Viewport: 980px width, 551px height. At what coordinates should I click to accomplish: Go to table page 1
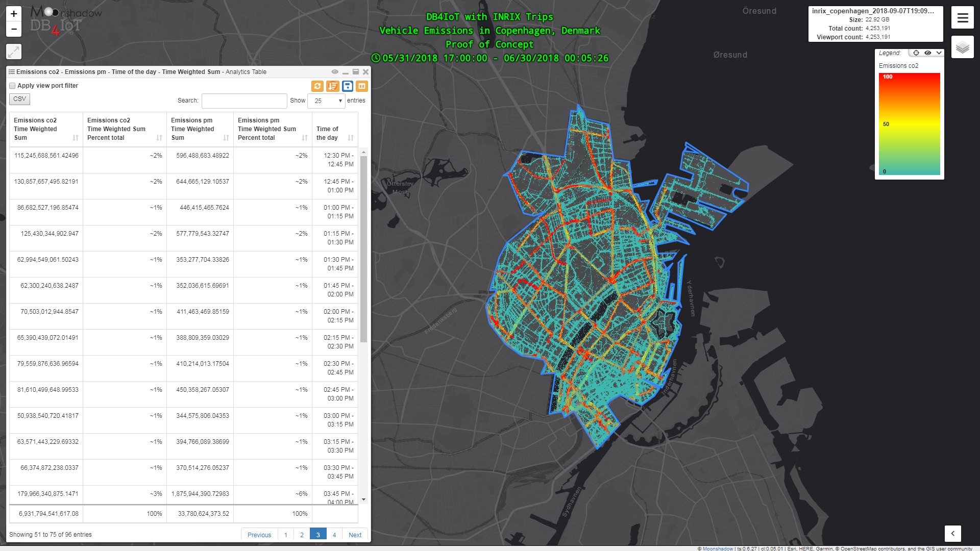(286, 535)
